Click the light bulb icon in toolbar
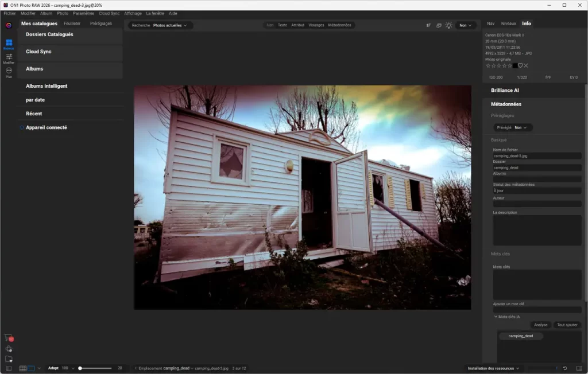The height and width of the screenshot is (374, 588). (x=448, y=25)
